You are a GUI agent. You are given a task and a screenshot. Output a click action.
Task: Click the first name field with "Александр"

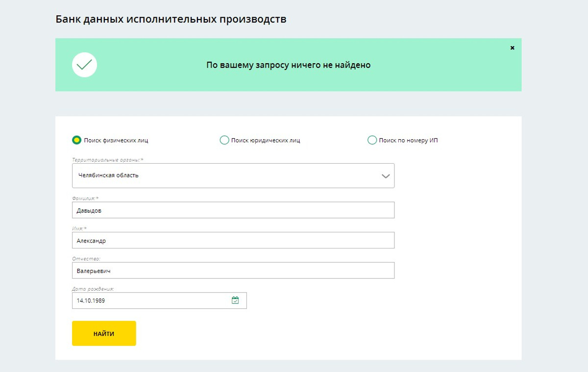(233, 240)
